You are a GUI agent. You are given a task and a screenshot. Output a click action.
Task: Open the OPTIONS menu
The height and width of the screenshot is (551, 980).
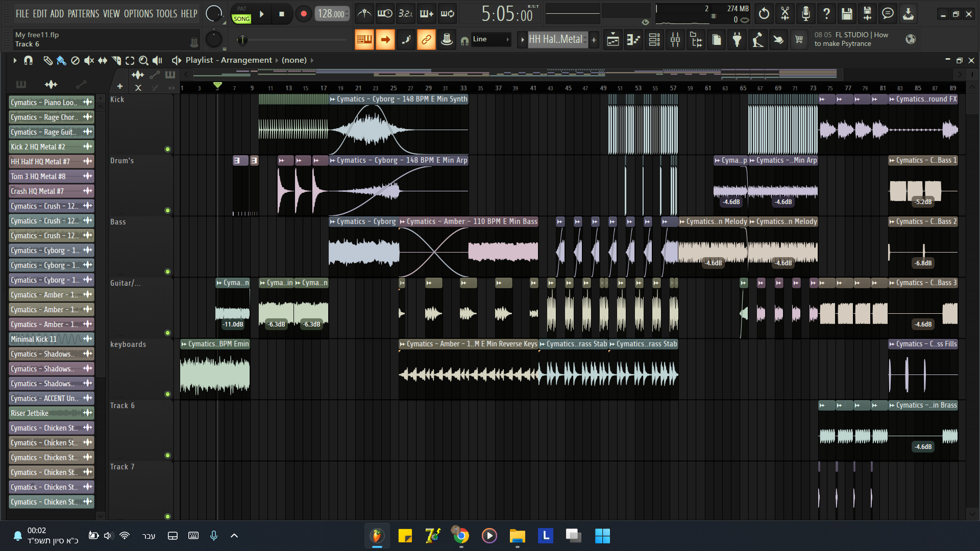(138, 14)
